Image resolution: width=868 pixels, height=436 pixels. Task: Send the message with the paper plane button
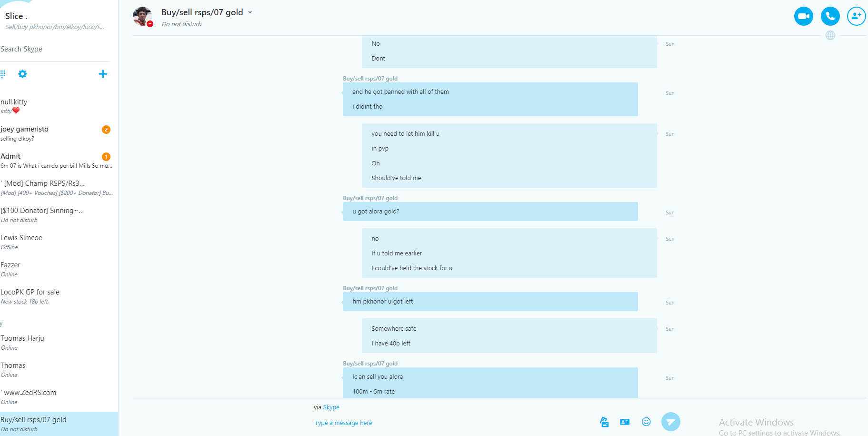pyautogui.click(x=670, y=422)
